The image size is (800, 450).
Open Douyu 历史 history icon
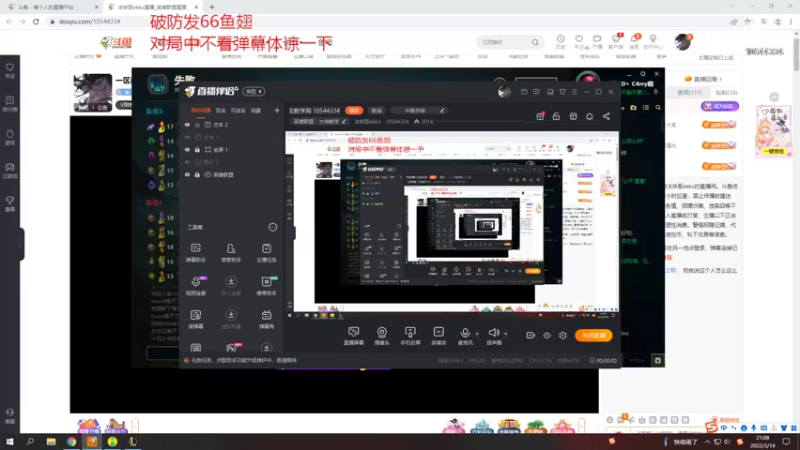pyautogui.click(x=561, y=42)
